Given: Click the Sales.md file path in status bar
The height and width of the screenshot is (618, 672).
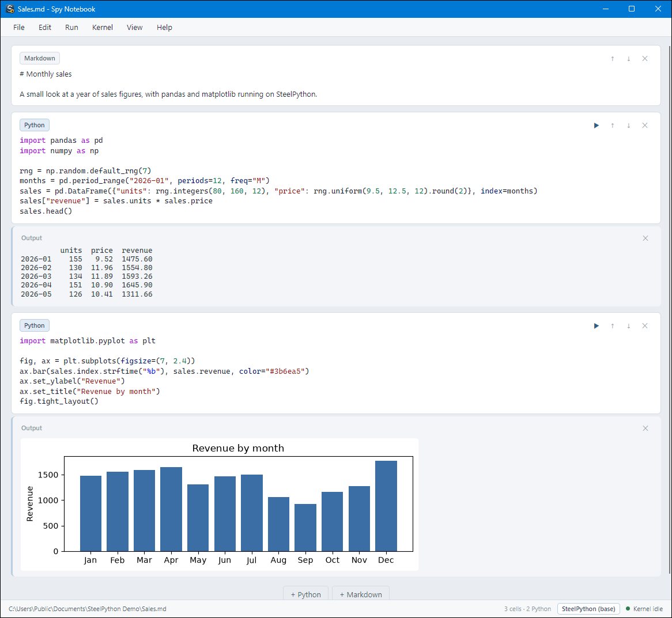Looking at the screenshot, I should 88,609.
